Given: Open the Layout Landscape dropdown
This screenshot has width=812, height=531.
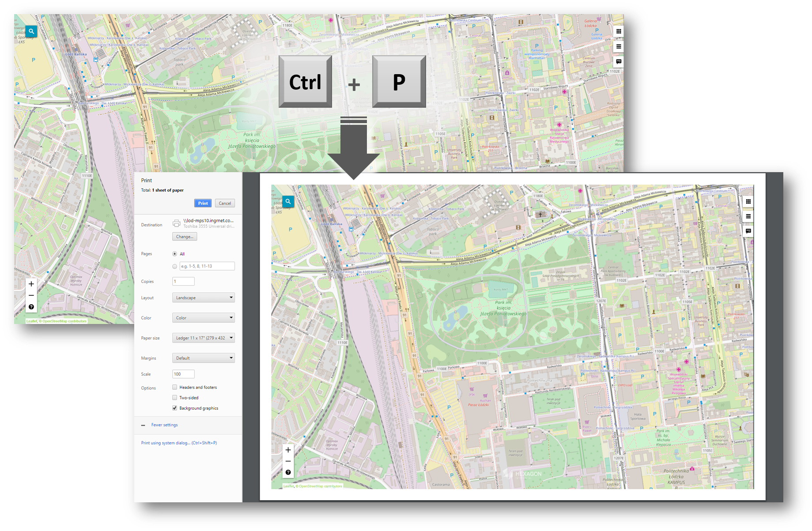Looking at the screenshot, I should pyautogui.click(x=203, y=298).
